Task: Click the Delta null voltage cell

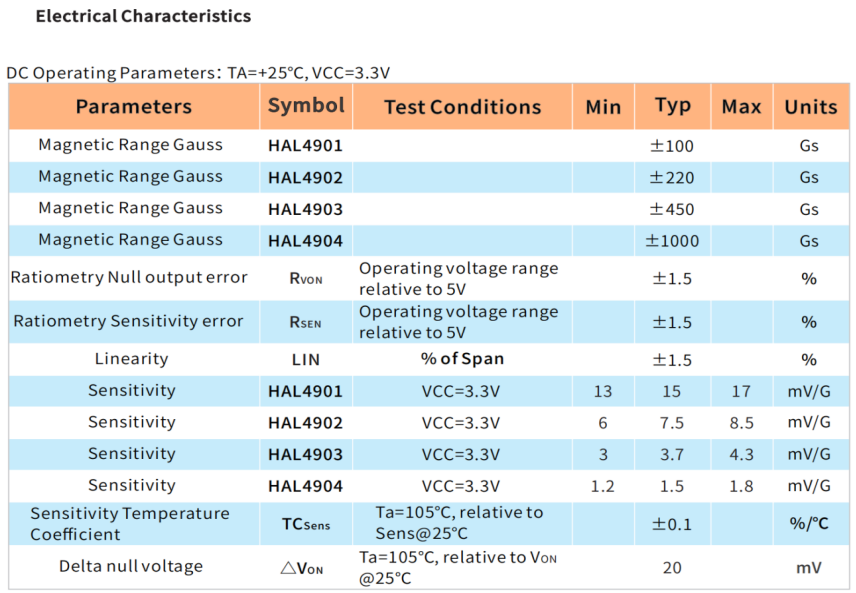Action: 131,567
